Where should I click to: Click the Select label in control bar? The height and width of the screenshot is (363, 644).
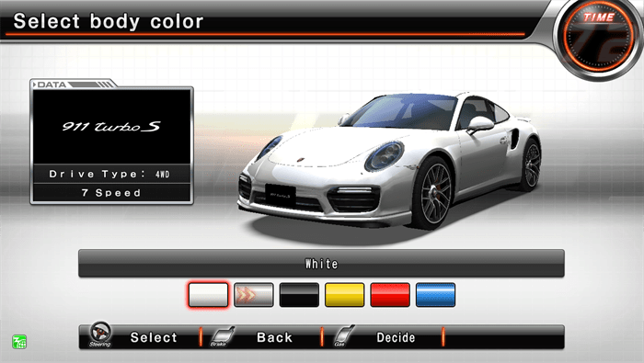[154, 337]
